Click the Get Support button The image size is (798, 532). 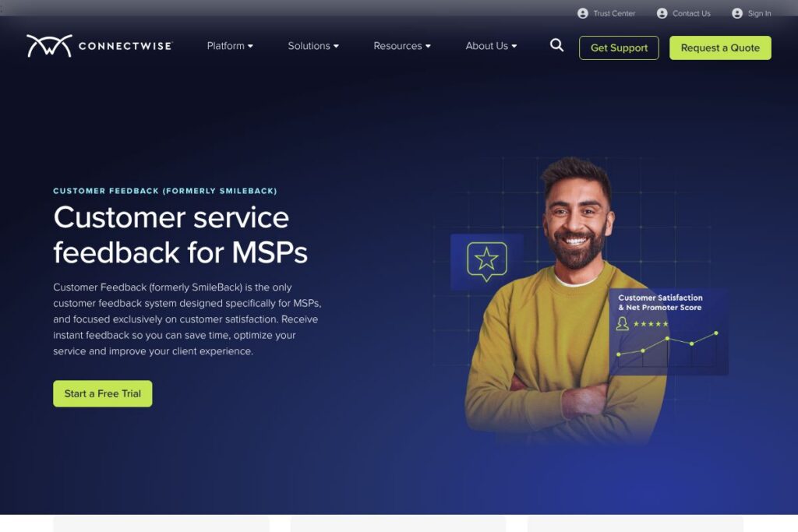point(619,48)
